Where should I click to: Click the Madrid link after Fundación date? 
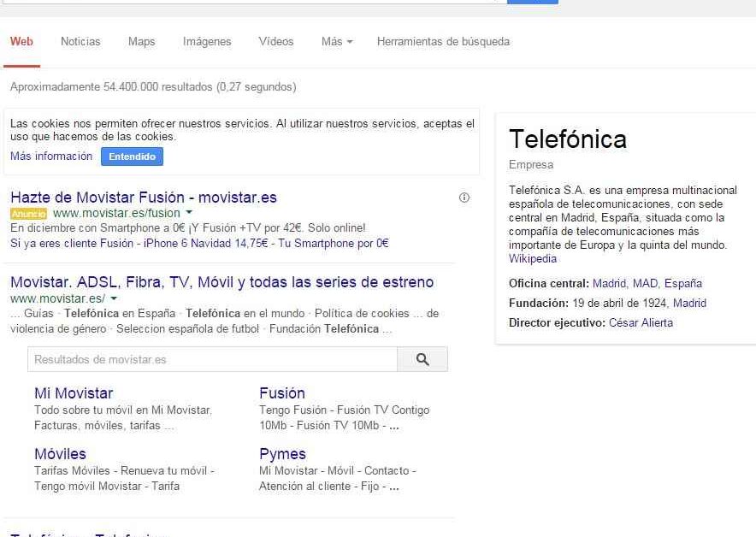[689, 304]
